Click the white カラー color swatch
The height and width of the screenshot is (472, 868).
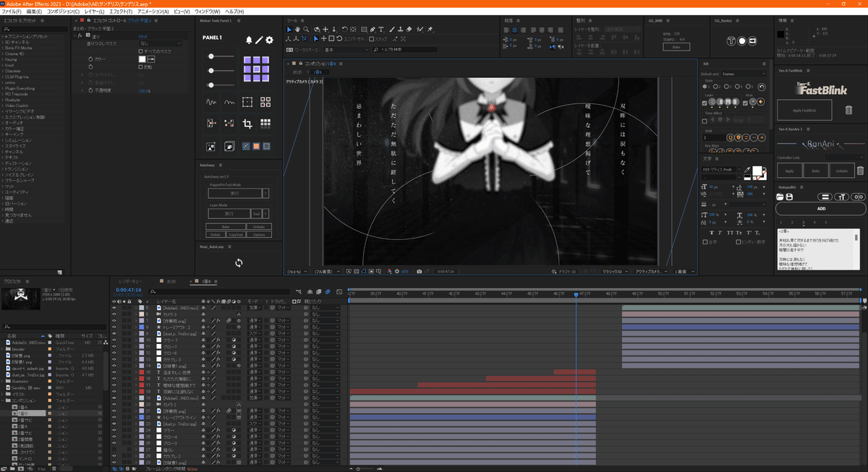(142, 59)
